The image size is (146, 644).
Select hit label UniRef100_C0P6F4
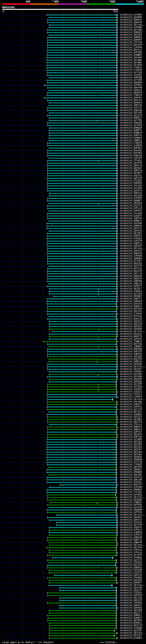(131, 397)
